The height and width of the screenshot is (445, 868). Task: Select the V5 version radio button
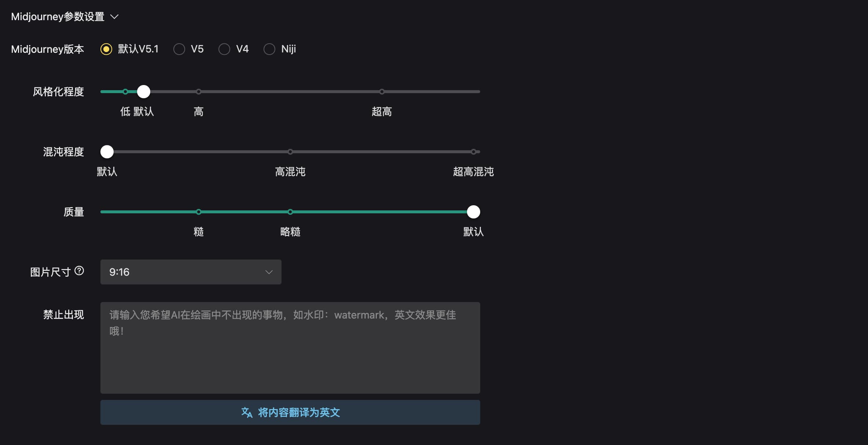click(179, 49)
